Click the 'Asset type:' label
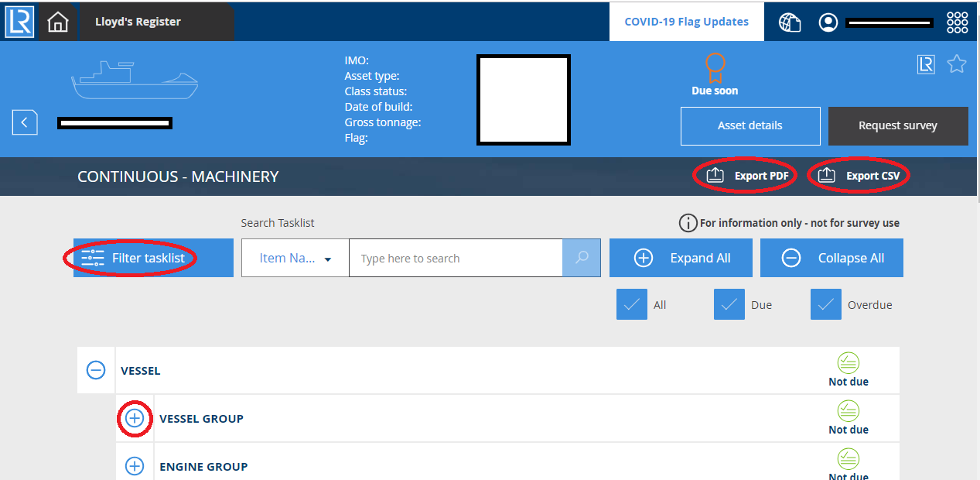 coord(372,76)
